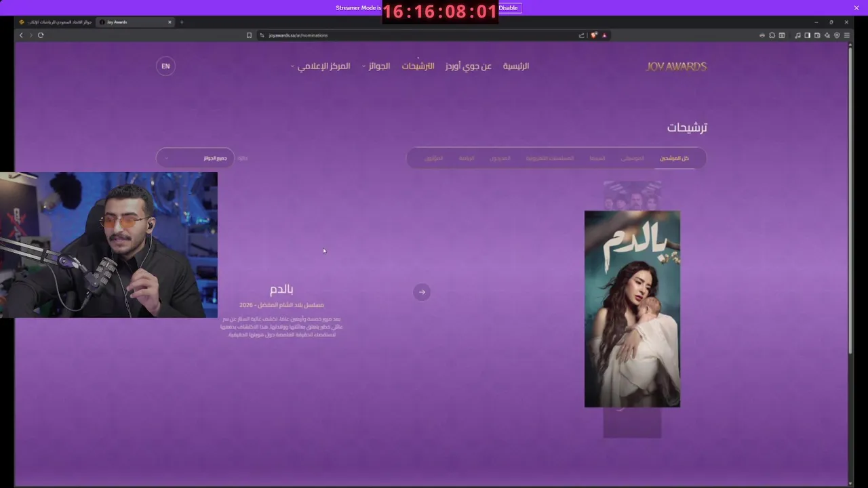This screenshot has width=868, height=488.
Task: Dismiss the Streamer Mode banner
Action: (856, 8)
